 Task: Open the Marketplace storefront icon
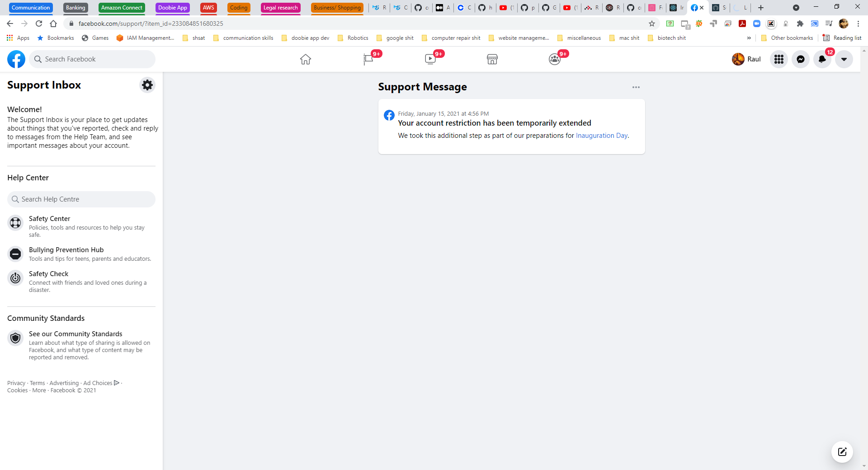pyautogui.click(x=492, y=59)
